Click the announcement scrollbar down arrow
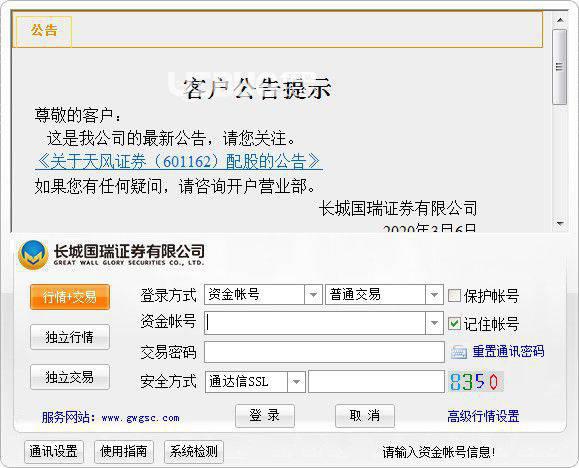Image resolution: width=579 pixels, height=468 pixels. (560, 223)
